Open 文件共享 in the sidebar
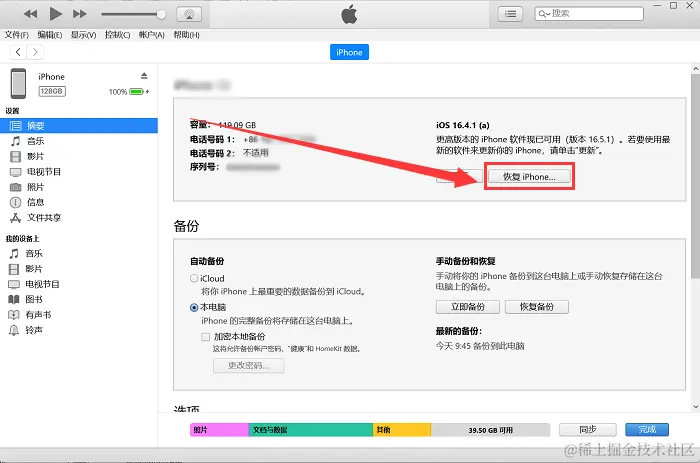The width and height of the screenshot is (700, 463). tap(43, 217)
